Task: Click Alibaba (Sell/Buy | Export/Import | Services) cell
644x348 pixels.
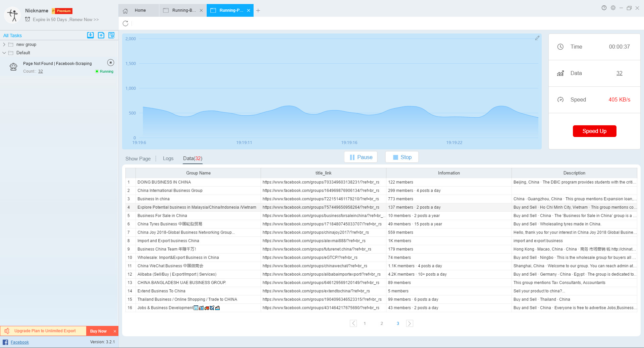Action: click(x=198, y=274)
